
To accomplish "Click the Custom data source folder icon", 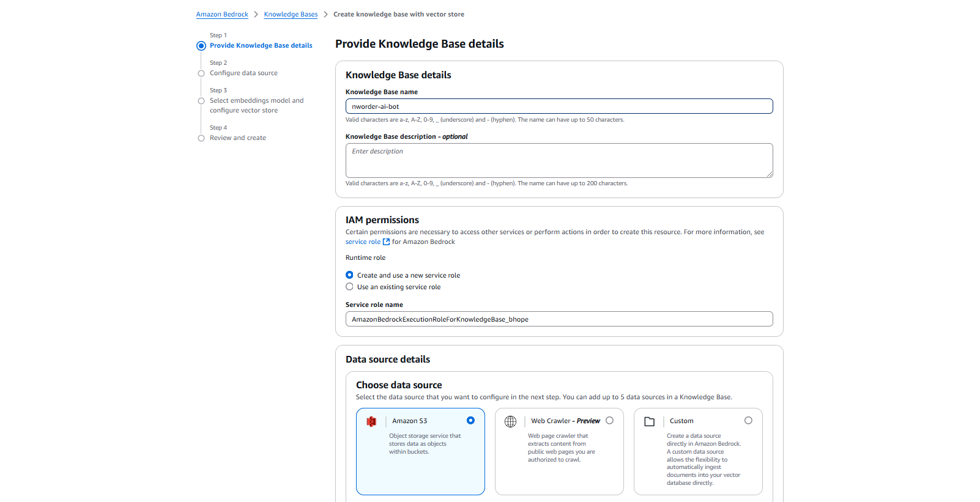I will click(650, 421).
